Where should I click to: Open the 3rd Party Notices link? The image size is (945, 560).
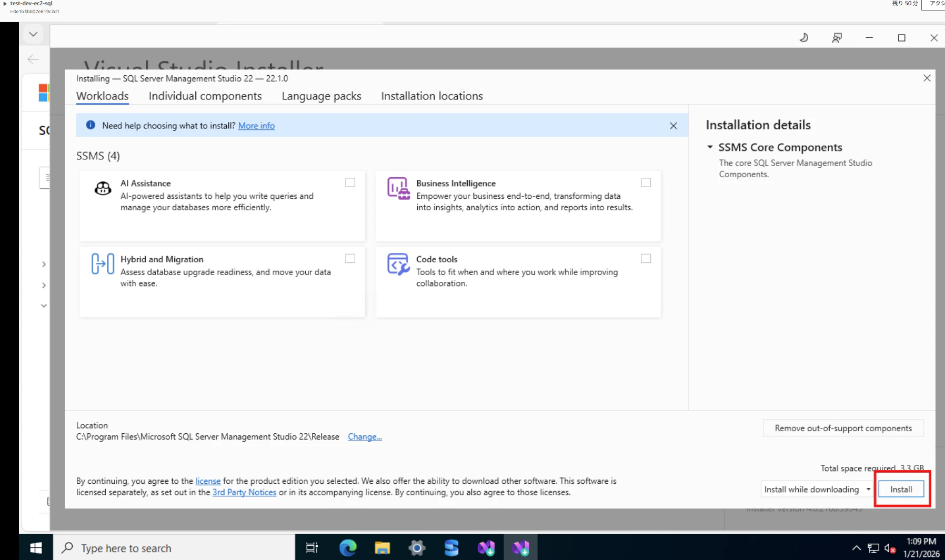tap(244, 493)
